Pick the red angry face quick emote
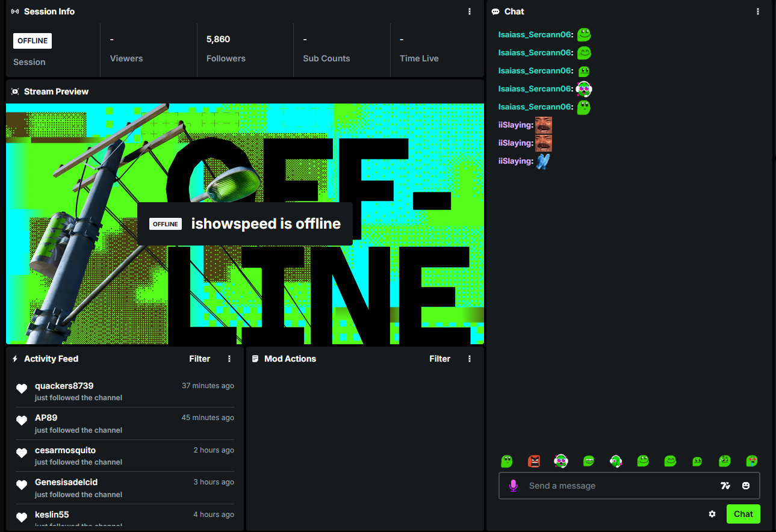Viewport: 776px width, 532px height. 534,461
